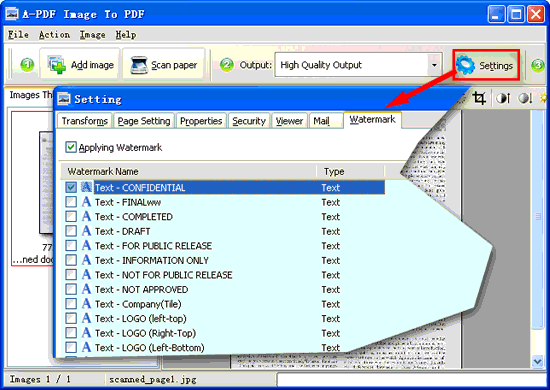Check the LOGO (Right-Top) watermark checkbox
This screenshot has width=550, height=390.
pyautogui.click(x=71, y=333)
